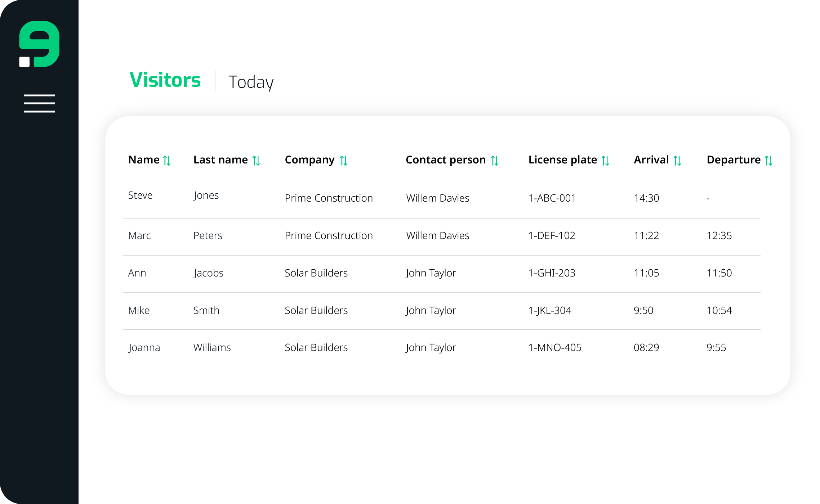Click the green logo in sidebar
This screenshot has height=504, width=820.
click(39, 44)
